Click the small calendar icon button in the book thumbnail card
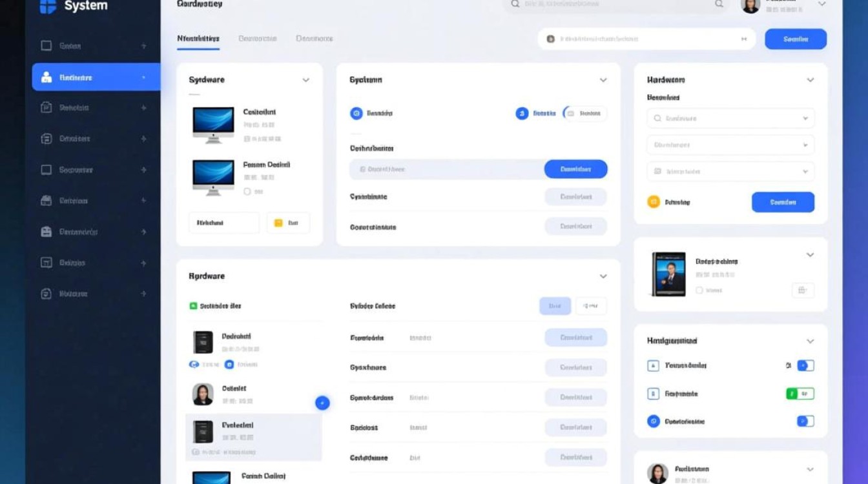The width and height of the screenshot is (868, 484). pyautogui.click(x=803, y=290)
